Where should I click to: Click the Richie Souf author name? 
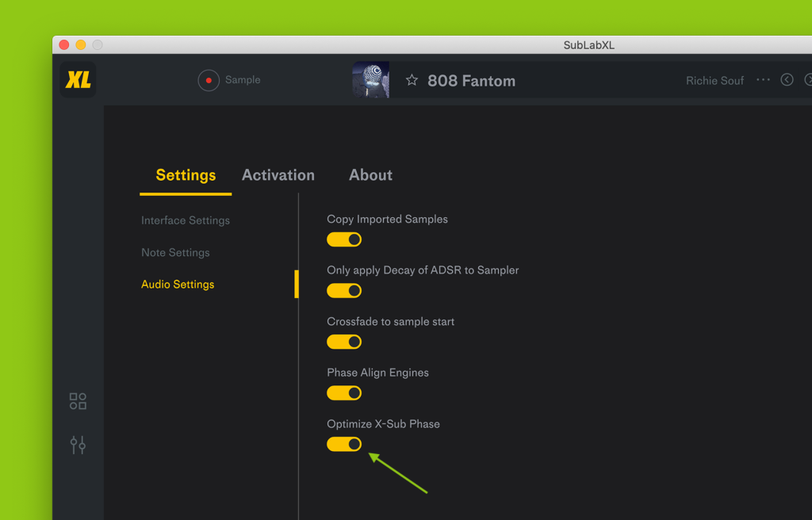pyautogui.click(x=714, y=81)
